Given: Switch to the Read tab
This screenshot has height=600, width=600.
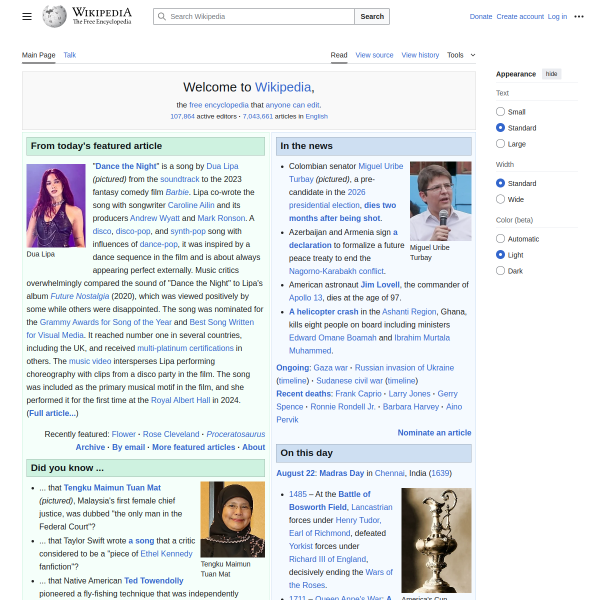Looking at the screenshot, I should tap(339, 55).
